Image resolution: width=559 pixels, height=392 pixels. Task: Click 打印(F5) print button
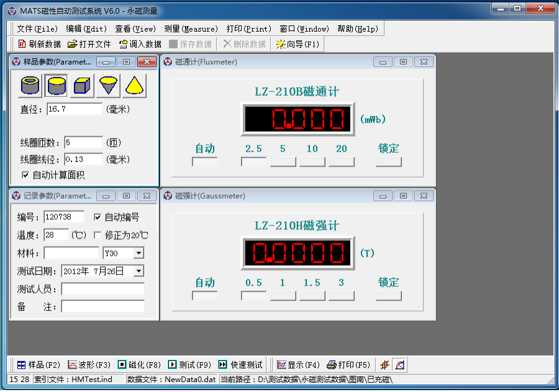348,365
